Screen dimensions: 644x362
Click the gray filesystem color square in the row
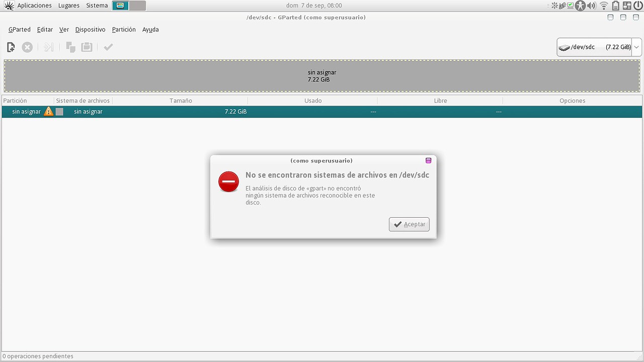[x=59, y=112]
